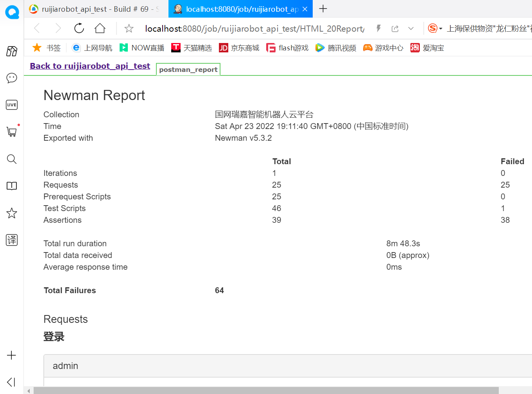Screen dimensions: 532x394
Task: Open the flash游戏 bookmark
Action: [287, 48]
